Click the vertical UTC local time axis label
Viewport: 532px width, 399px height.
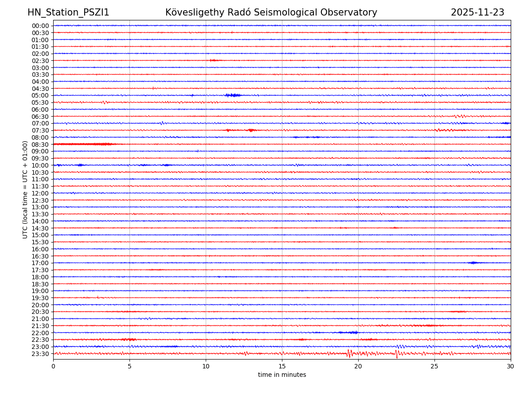pyautogui.click(x=25, y=189)
